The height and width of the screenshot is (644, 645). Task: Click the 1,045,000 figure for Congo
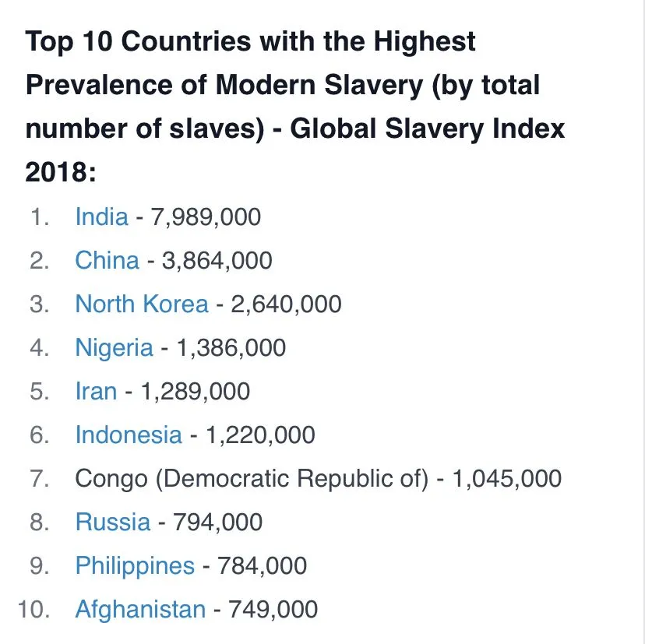click(506, 477)
